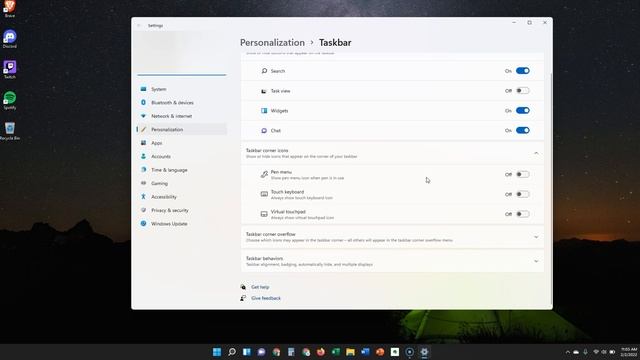Open the taskbar clock and date

point(629,352)
